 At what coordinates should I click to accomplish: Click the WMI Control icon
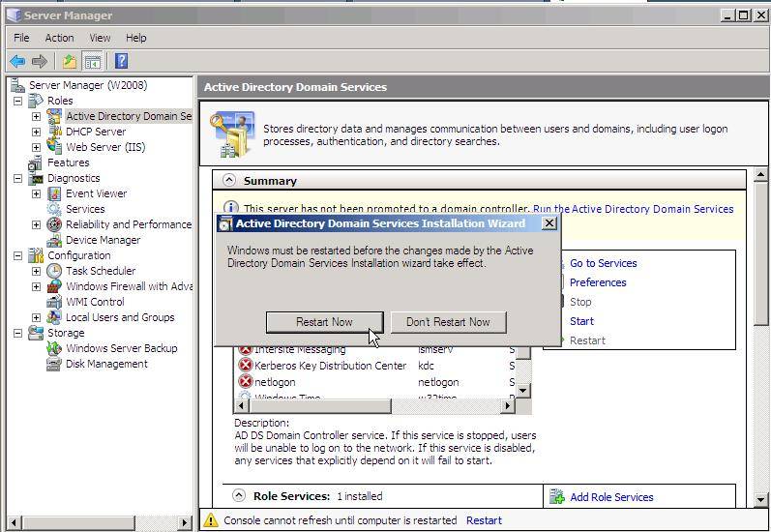point(54,302)
